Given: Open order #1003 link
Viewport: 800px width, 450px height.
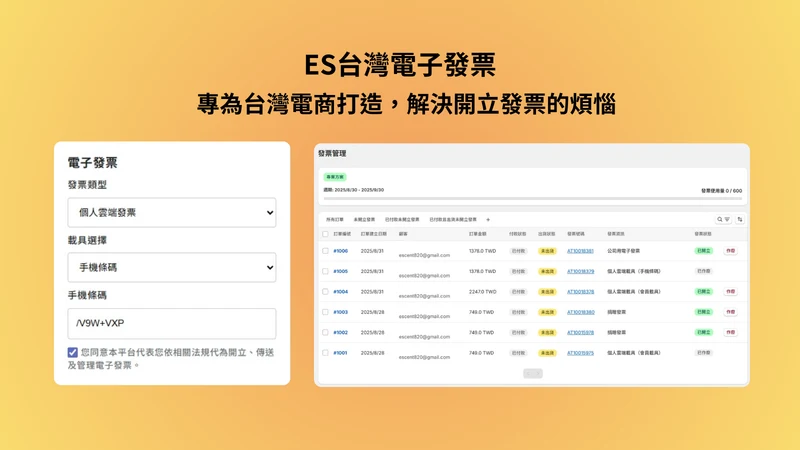Looking at the screenshot, I should [x=340, y=312].
